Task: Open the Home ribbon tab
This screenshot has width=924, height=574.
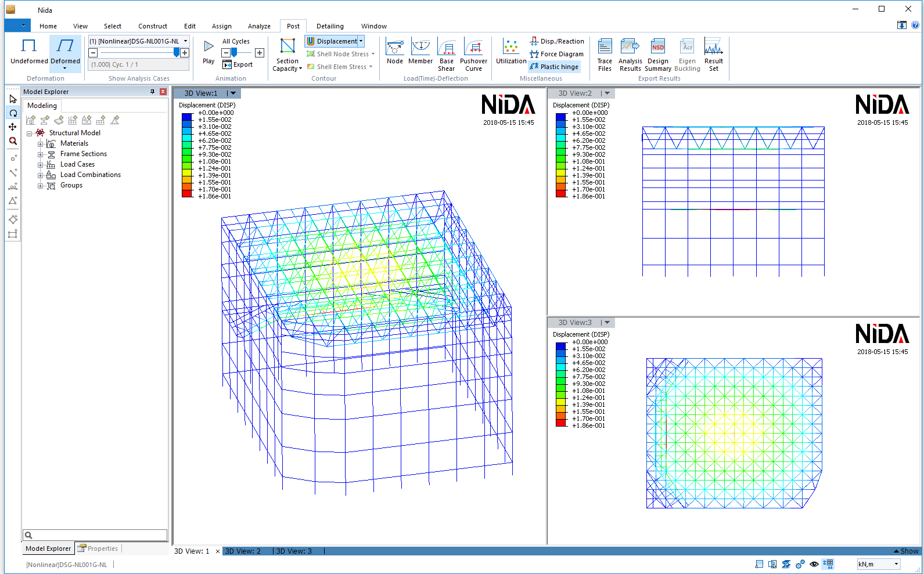Action: click(48, 26)
